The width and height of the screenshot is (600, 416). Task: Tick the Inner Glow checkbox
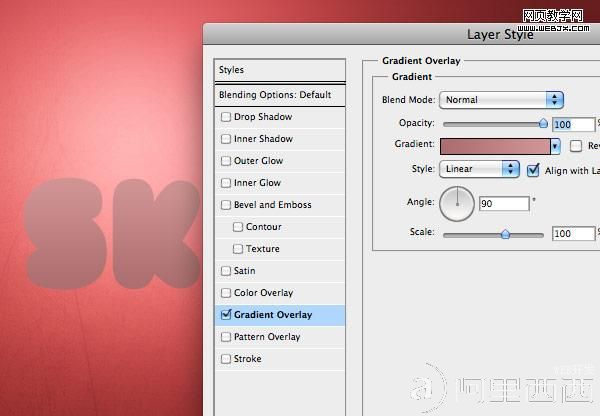tap(226, 183)
